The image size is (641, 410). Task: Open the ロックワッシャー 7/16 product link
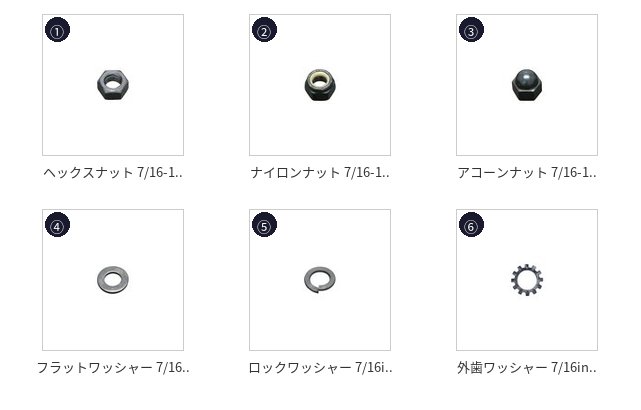(320, 367)
